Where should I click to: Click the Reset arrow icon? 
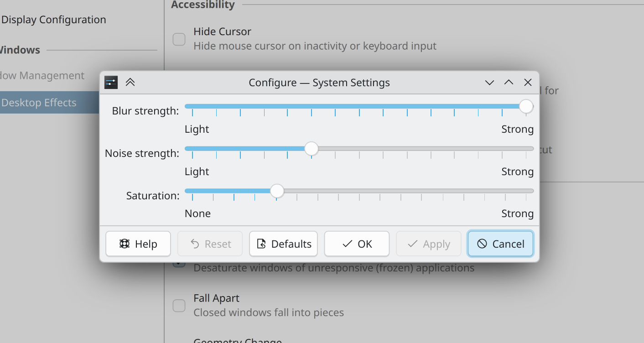click(x=196, y=244)
